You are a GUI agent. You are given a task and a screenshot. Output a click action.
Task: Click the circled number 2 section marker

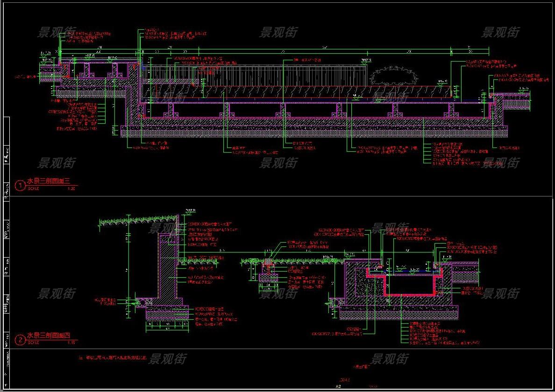click(x=20, y=340)
